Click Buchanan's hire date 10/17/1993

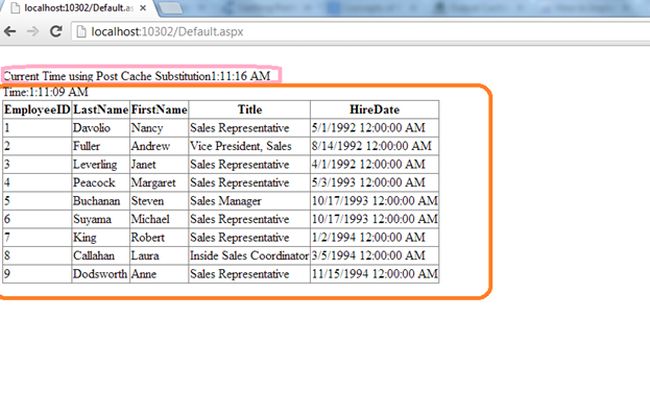pyautogui.click(x=375, y=201)
